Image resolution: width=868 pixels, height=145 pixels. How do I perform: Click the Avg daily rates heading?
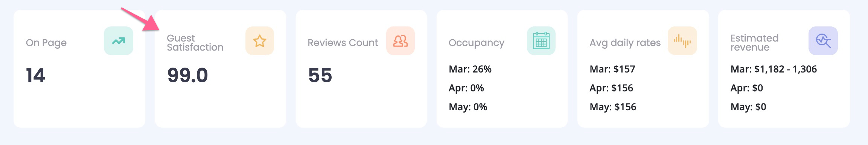625,43
